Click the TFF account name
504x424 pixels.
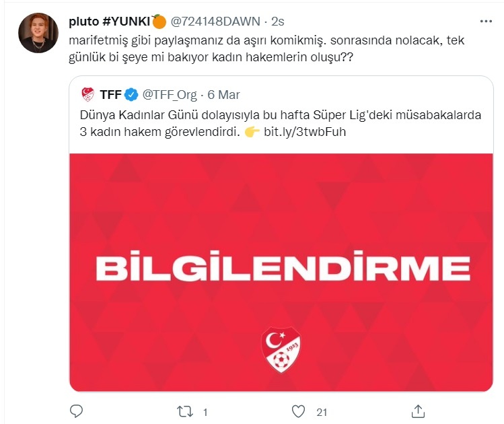pos(110,95)
